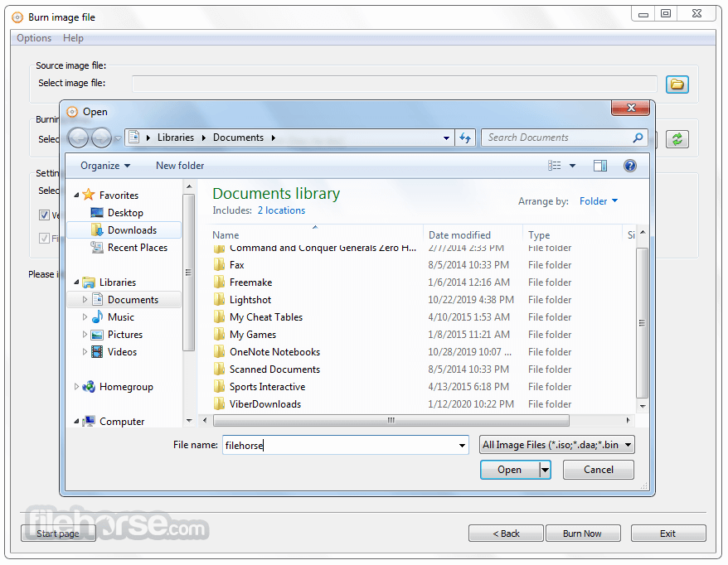Click the Back arrow in Open dialog
The image size is (728, 565).
(78, 138)
